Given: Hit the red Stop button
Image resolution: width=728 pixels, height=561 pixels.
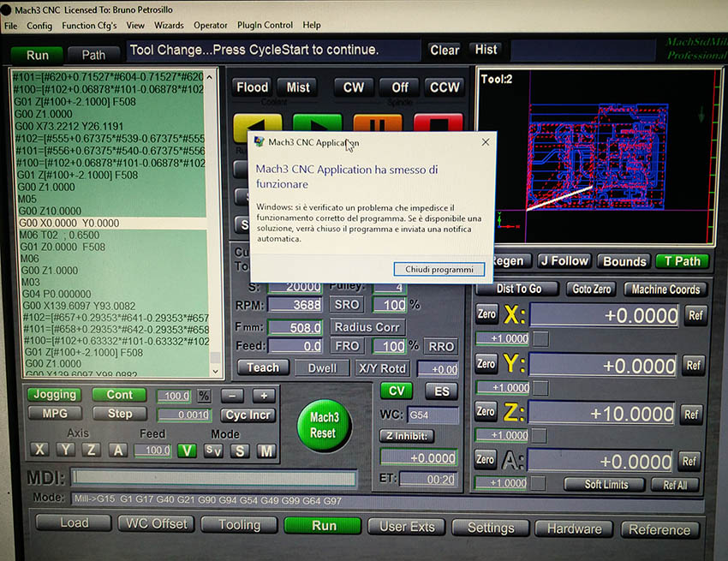Looking at the screenshot, I should pos(438,123).
